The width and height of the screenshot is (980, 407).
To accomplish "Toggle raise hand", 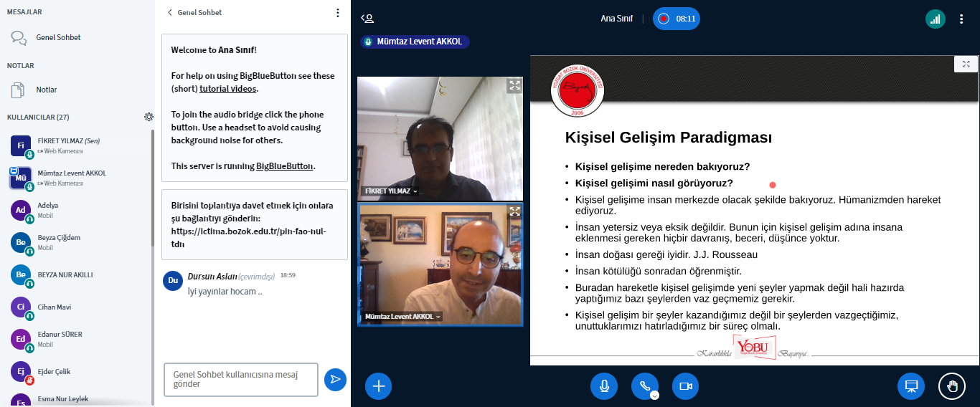I will (952, 386).
